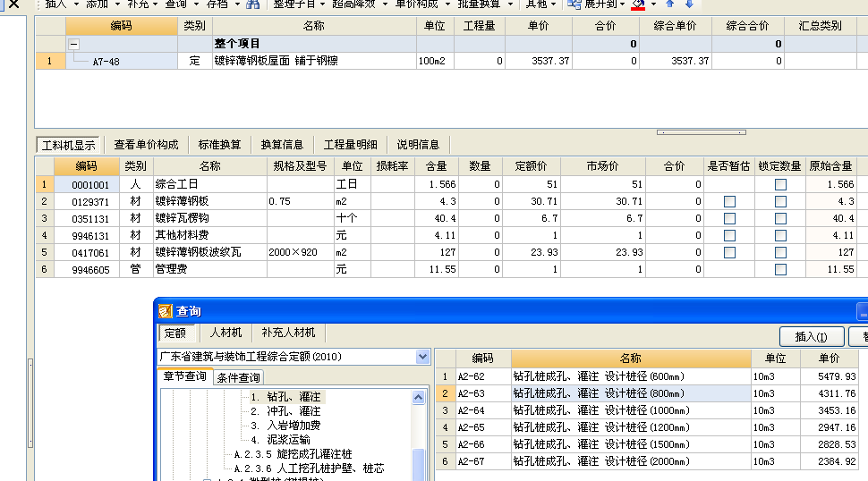Select quota row A2-64 设计桩径(1000mm)
The height and width of the screenshot is (481, 868).
(647, 410)
